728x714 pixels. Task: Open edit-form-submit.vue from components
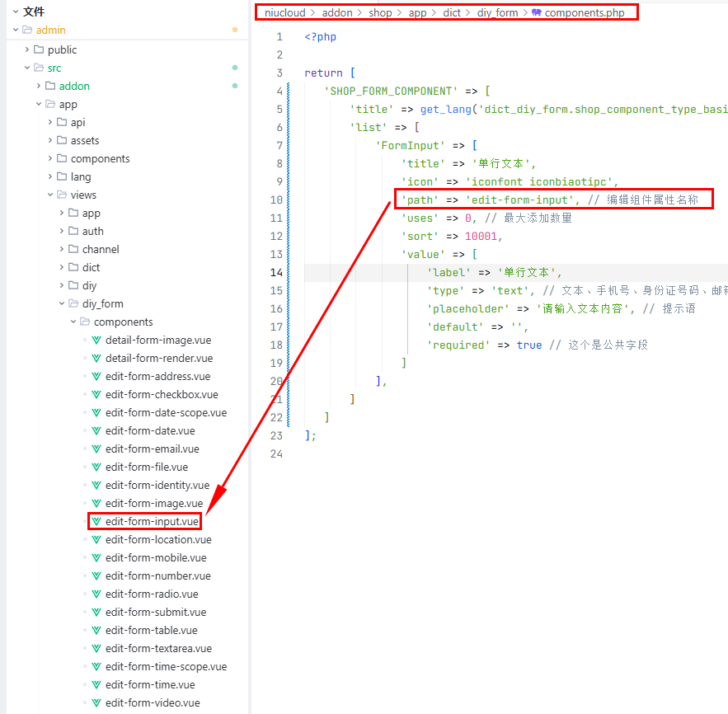coord(156,613)
